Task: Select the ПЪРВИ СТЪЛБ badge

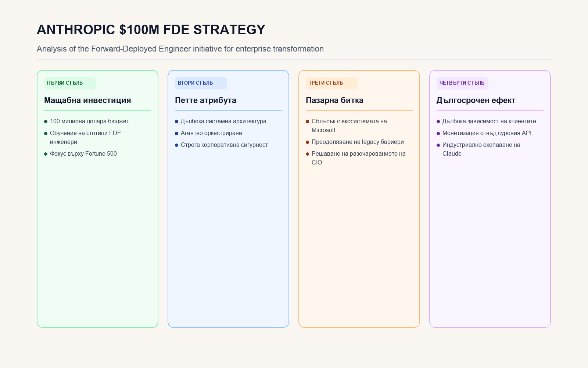Action: 70,83
